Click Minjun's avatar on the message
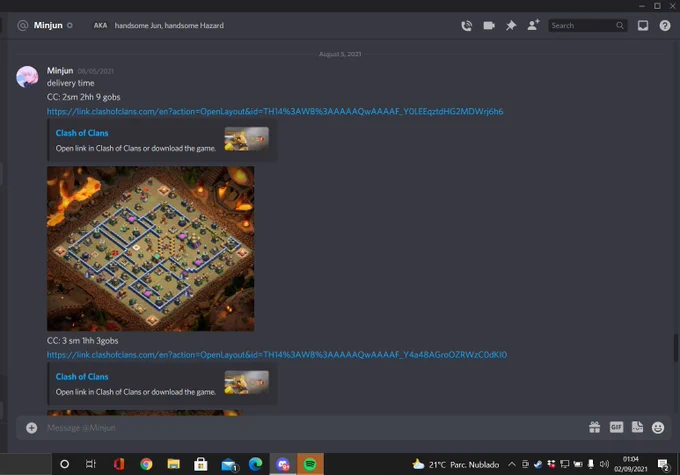The image size is (680, 475). pos(27,77)
